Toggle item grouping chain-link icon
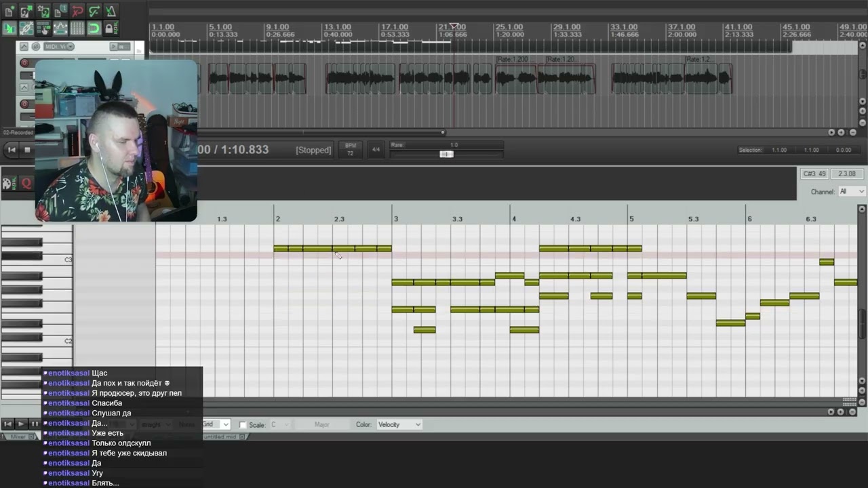Viewport: 868px width, 488px height. (26, 28)
